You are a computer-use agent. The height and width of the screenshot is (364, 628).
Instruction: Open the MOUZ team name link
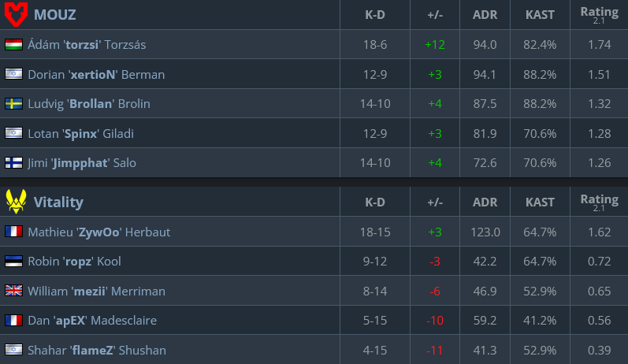[x=55, y=15]
